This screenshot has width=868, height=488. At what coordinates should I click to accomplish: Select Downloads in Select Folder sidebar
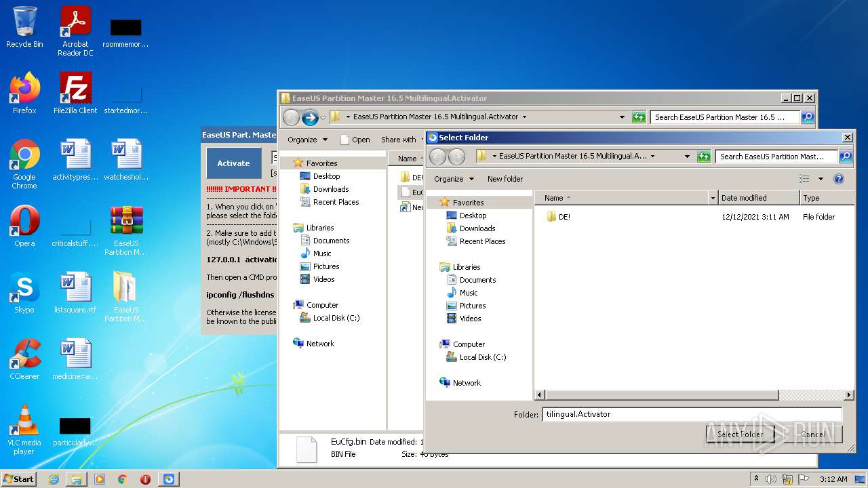477,228
